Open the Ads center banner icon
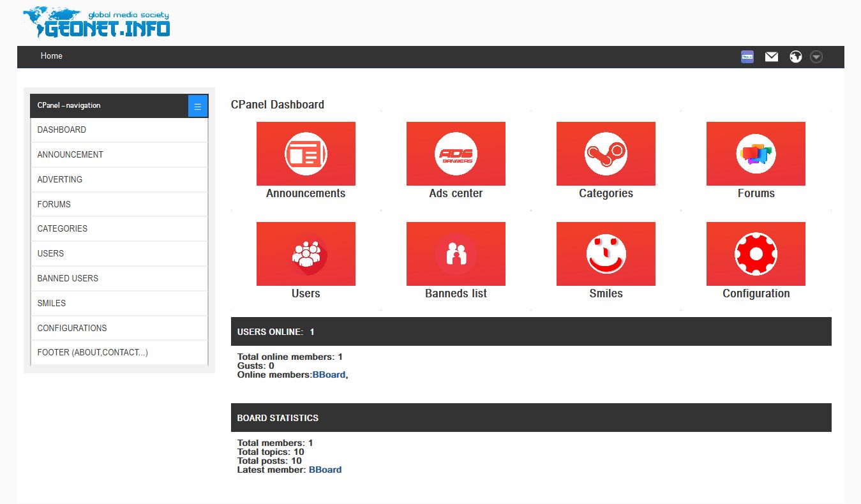Image resolution: width=861 pixels, height=504 pixels. [x=456, y=154]
